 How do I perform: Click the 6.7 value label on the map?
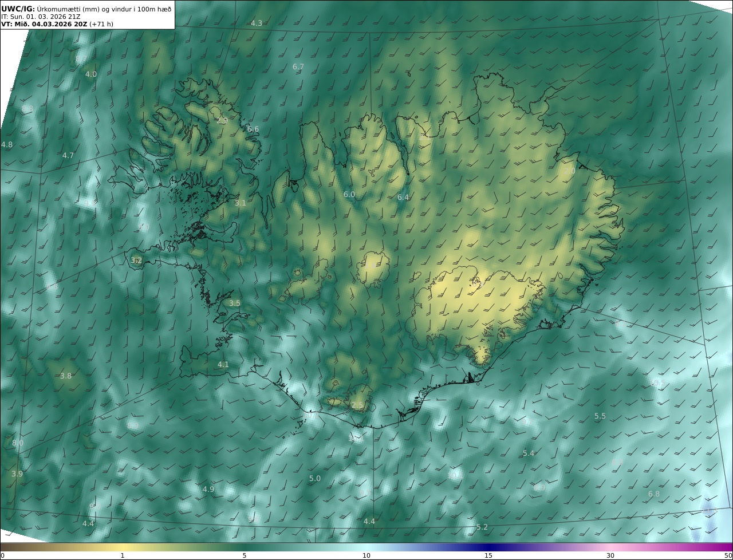click(298, 67)
